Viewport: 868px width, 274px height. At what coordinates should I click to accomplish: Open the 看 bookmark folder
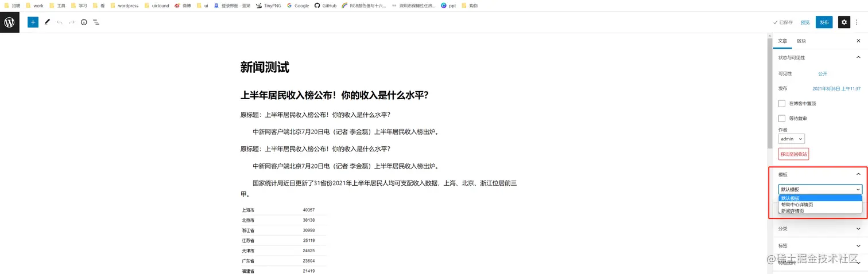pyautogui.click(x=99, y=5)
